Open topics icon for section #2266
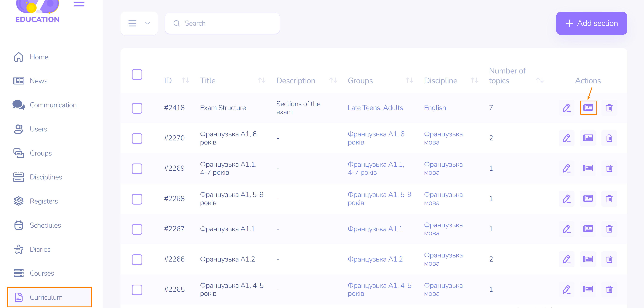The height and width of the screenshot is (308, 644). (x=588, y=259)
